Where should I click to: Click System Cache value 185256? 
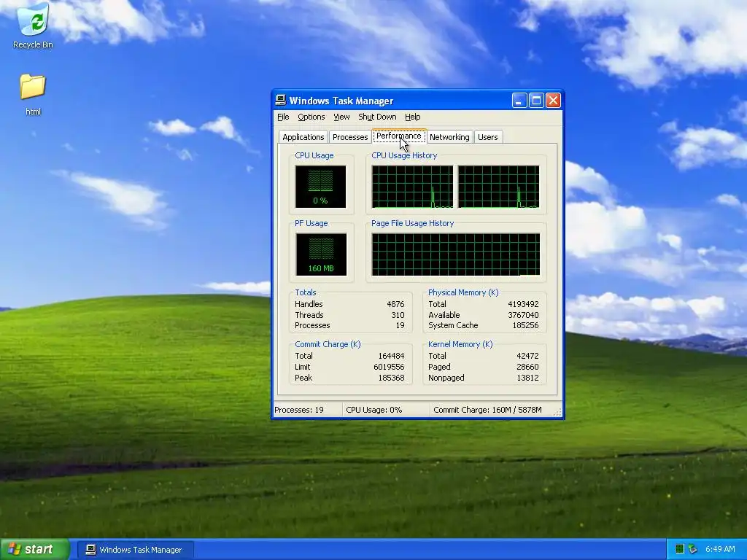click(x=525, y=325)
